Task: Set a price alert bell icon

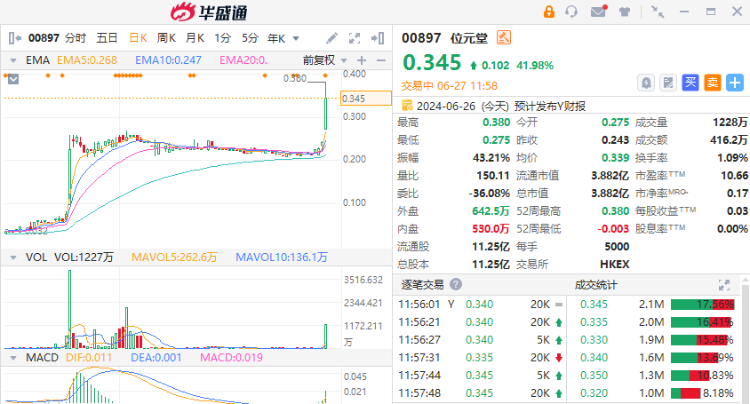Action: click(x=646, y=83)
